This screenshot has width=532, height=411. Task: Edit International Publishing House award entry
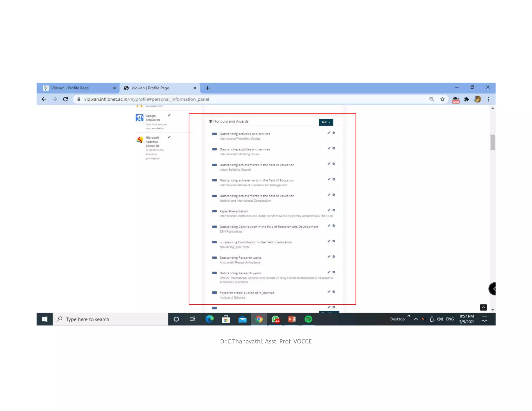(329, 148)
